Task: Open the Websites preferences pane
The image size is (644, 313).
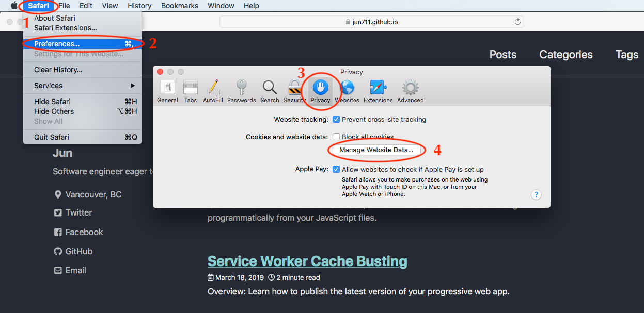Action: point(347,91)
